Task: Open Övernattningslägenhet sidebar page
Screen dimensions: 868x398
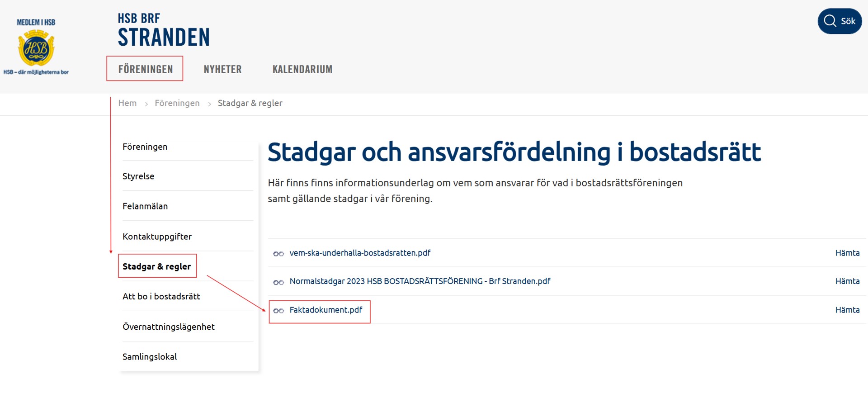Action: click(168, 327)
